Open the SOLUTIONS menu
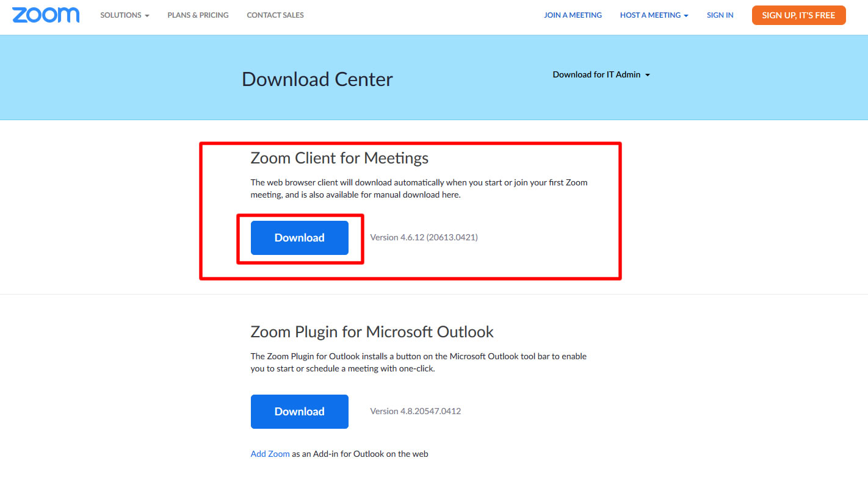The height and width of the screenshot is (480, 868). (x=125, y=15)
